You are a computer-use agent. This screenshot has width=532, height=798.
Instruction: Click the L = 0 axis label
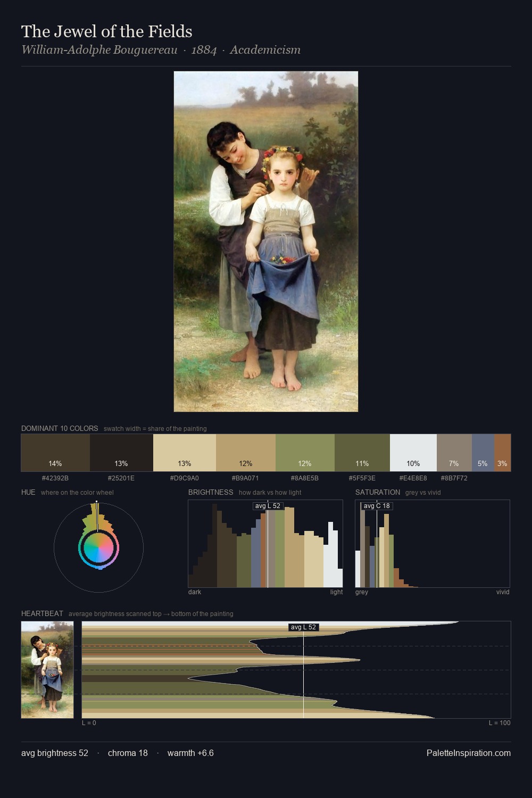89,723
